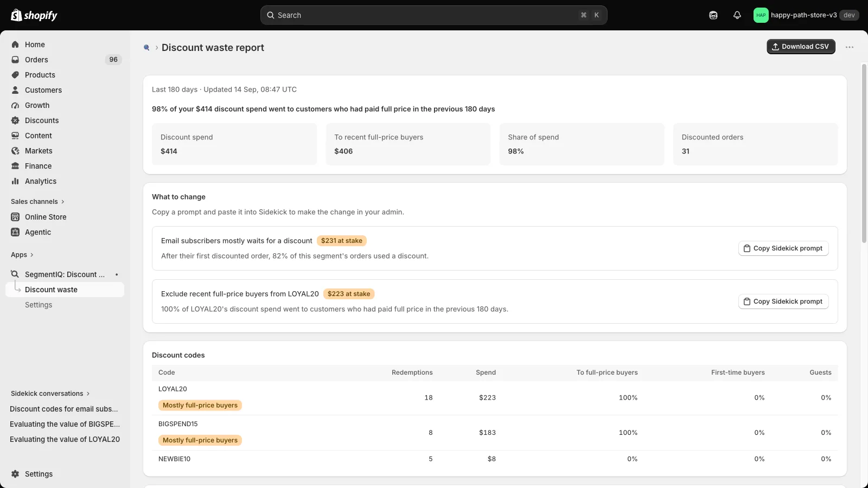Expand the Apps section
This screenshot has width=868, height=488.
(x=22, y=255)
